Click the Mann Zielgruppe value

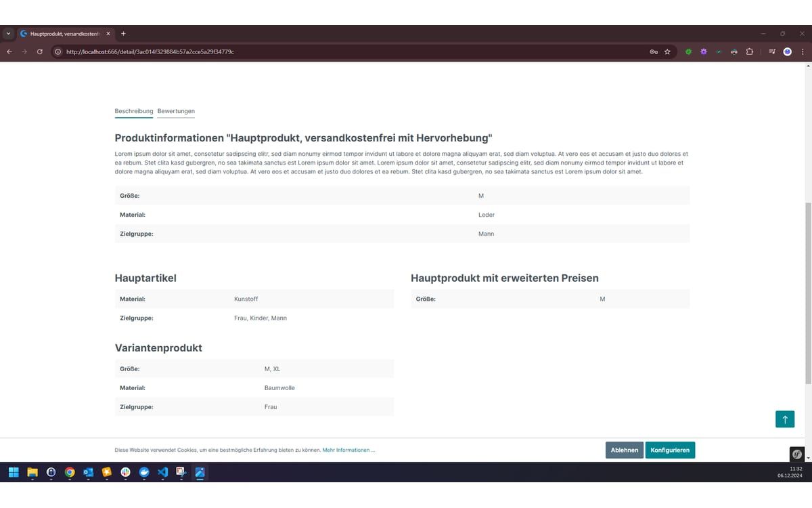[x=486, y=234]
